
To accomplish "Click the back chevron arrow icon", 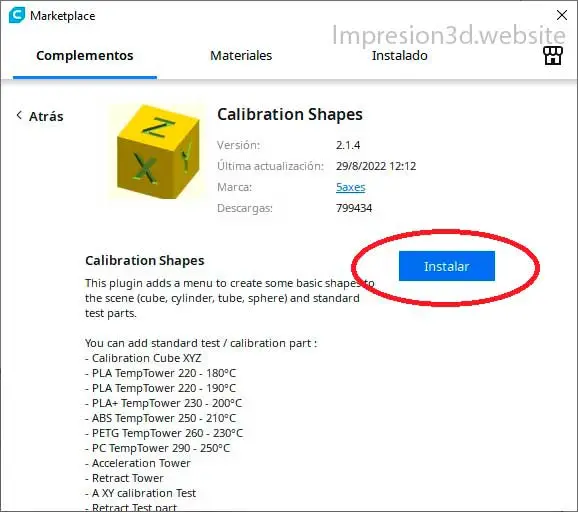I will click(x=19, y=115).
